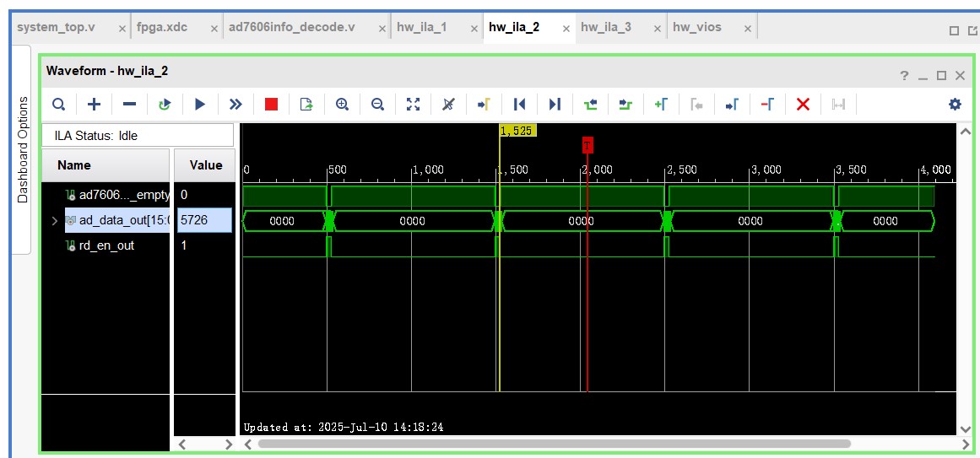The height and width of the screenshot is (458, 980).
Task: Click the Add probe plus icon
Action: click(94, 105)
